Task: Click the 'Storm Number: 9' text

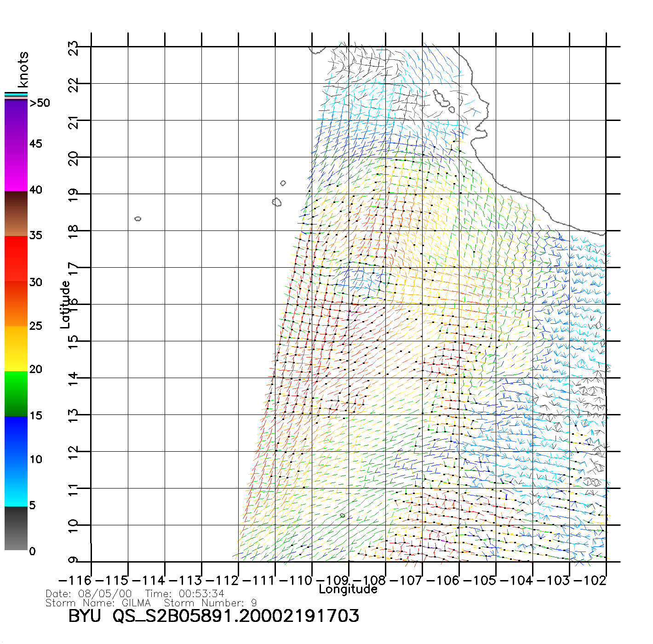Action: (210, 603)
